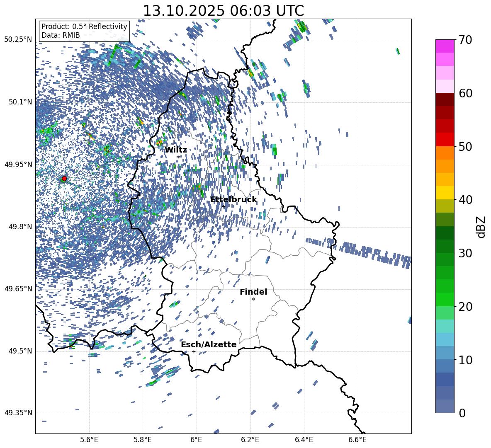This screenshot has height=448, width=491.
Task: Click the Esch/Alzette station cross marker
Action: coord(194,351)
